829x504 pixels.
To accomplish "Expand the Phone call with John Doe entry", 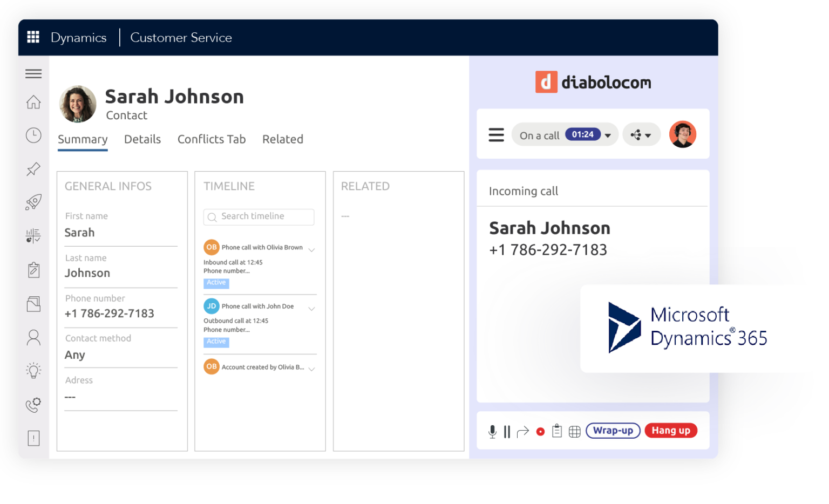I will click(x=311, y=308).
